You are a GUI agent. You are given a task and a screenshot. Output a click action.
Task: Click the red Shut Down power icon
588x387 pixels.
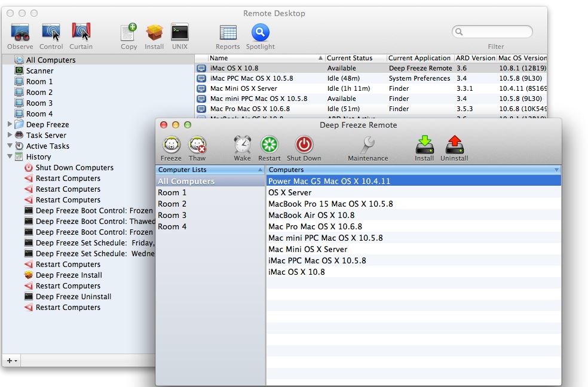pyautogui.click(x=304, y=145)
